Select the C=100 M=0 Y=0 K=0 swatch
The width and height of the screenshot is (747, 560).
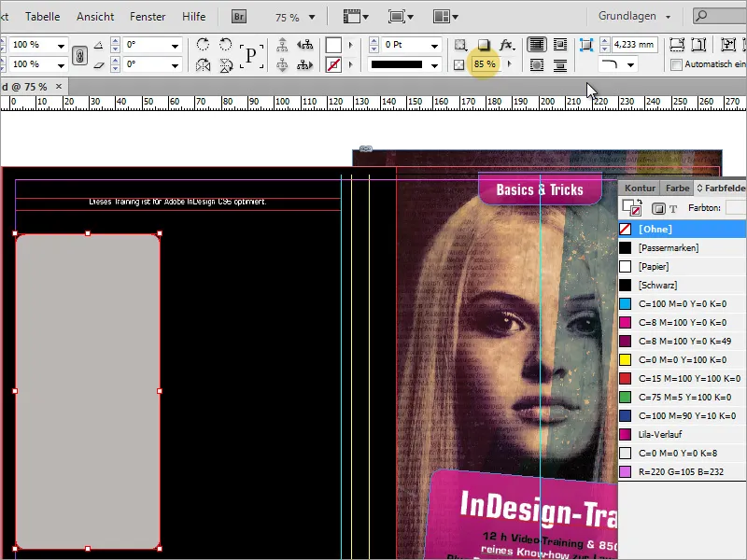683,304
